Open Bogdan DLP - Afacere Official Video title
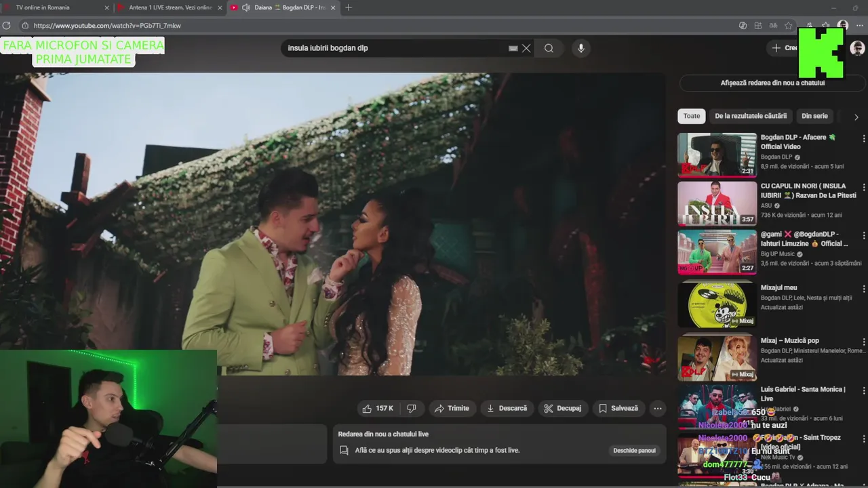This screenshot has height=488, width=868. tap(797, 142)
